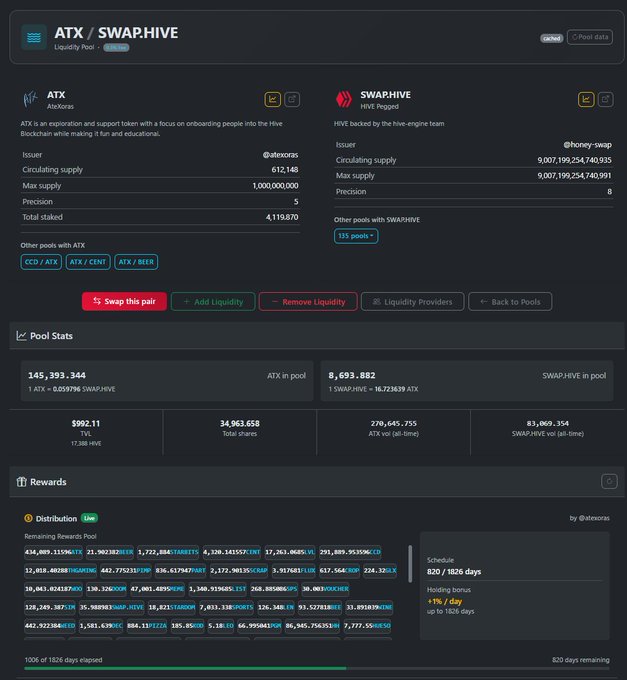This screenshot has width=627, height=680.
Task: Refresh the Rewards section
Action: click(609, 481)
